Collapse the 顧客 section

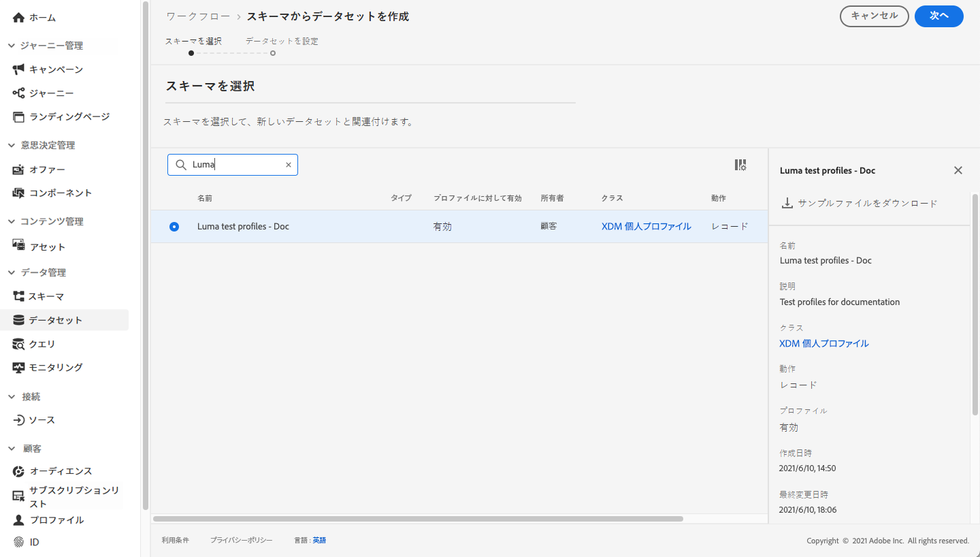(12, 449)
